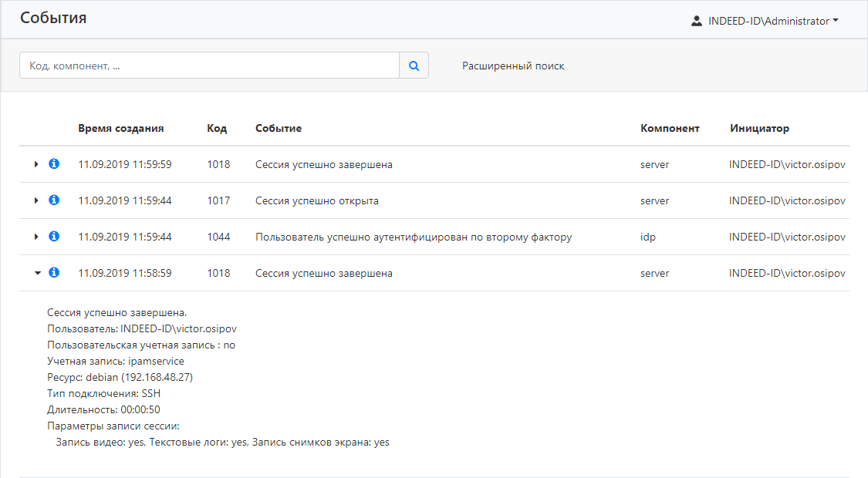Image resolution: width=868 pixels, height=478 pixels.
Task: Click the Код column header
Action: (217, 128)
